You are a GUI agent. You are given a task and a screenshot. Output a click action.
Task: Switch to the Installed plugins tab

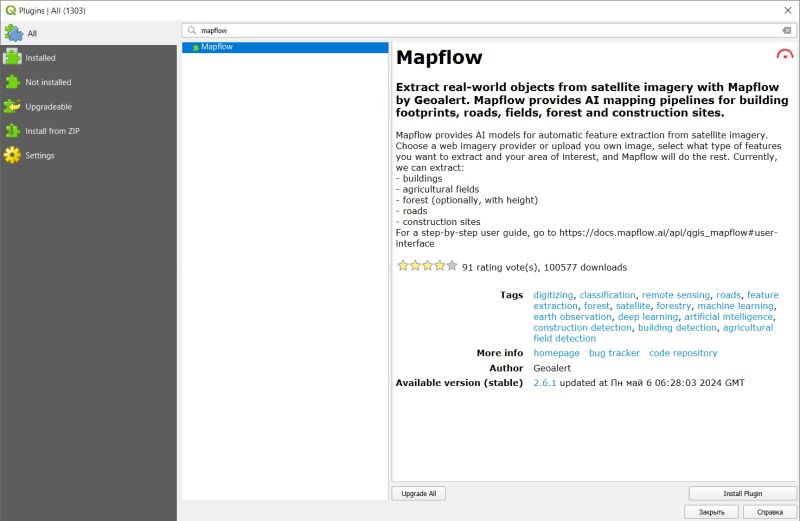pyautogui.click(x=89, y=58)
